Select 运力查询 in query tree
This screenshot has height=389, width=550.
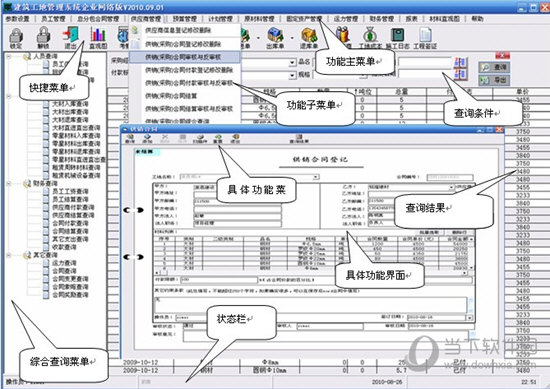tap(64, 263)
